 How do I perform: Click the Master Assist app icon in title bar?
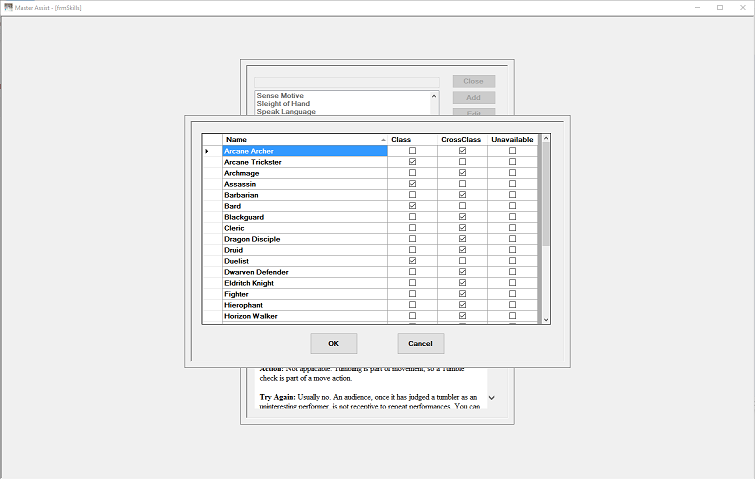click(x=8, y=7)
